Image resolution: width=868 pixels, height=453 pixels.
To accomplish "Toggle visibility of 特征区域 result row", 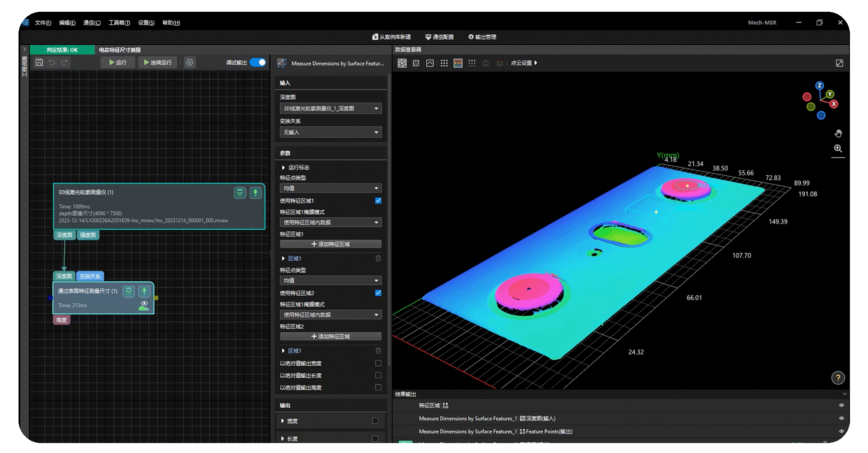I will [841, 406].
